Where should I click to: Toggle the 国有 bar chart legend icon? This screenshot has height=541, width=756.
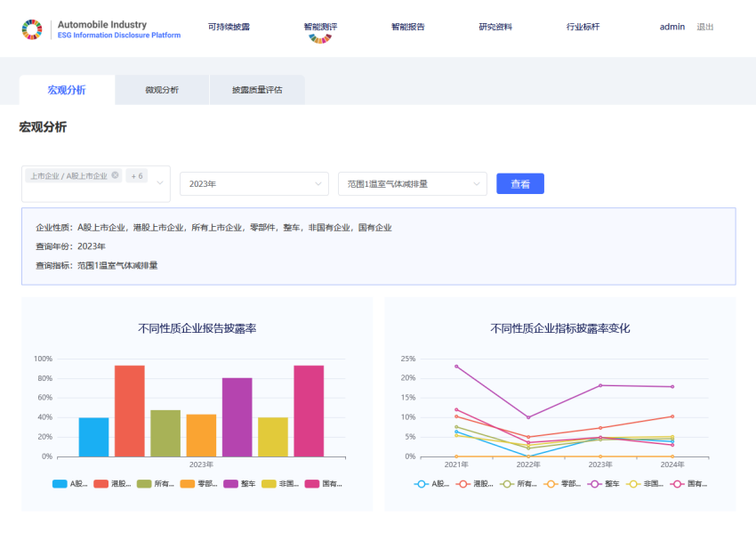pyautogui.click(x=312, y=484)
